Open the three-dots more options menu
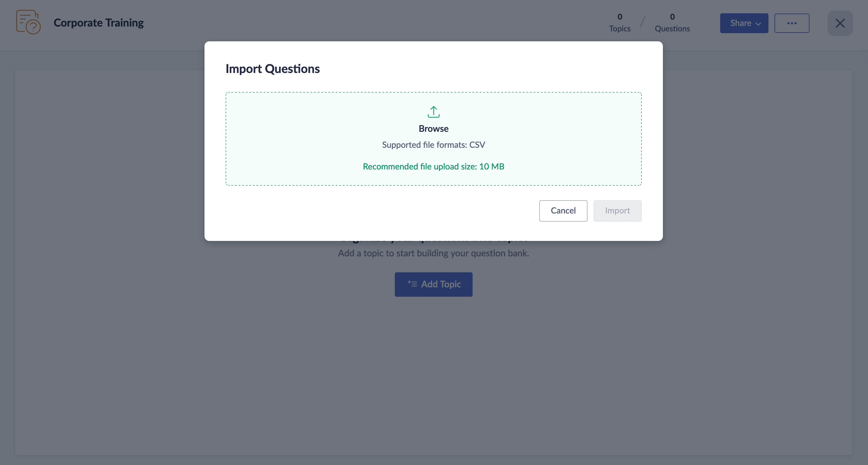868x465 pixels. coord(791,23)
